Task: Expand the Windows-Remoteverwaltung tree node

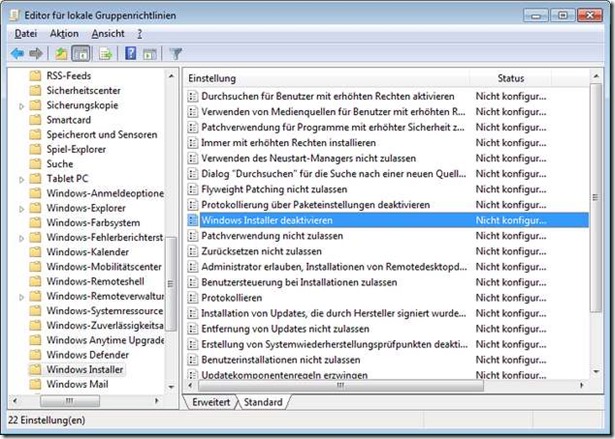Action: tap(22, 297)
